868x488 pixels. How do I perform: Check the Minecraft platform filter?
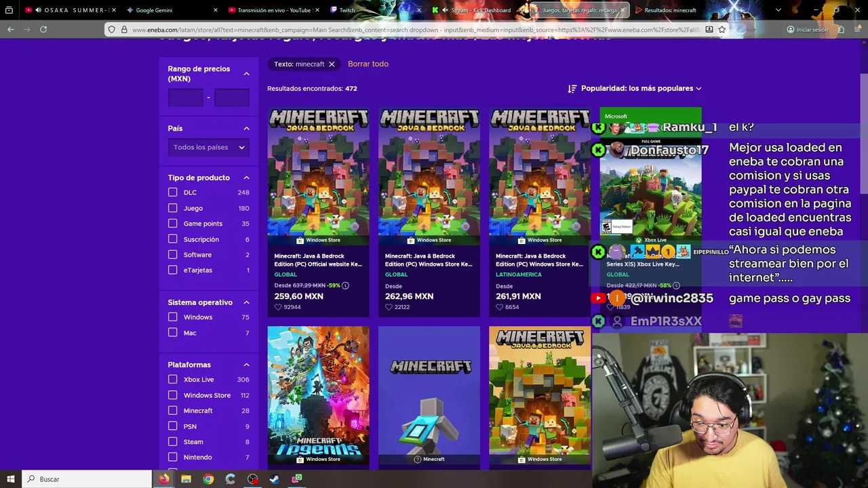coord(172,411)
